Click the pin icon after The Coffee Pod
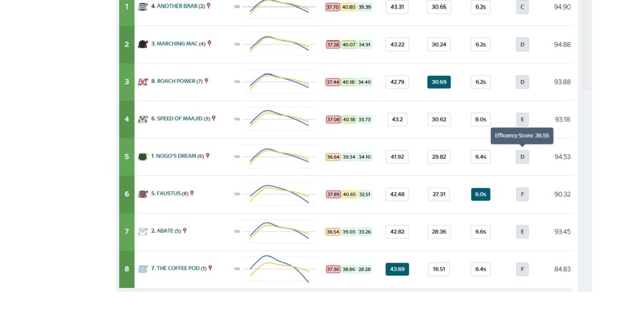The width and height of the screenshot is (644, 319). pos(210,268)
